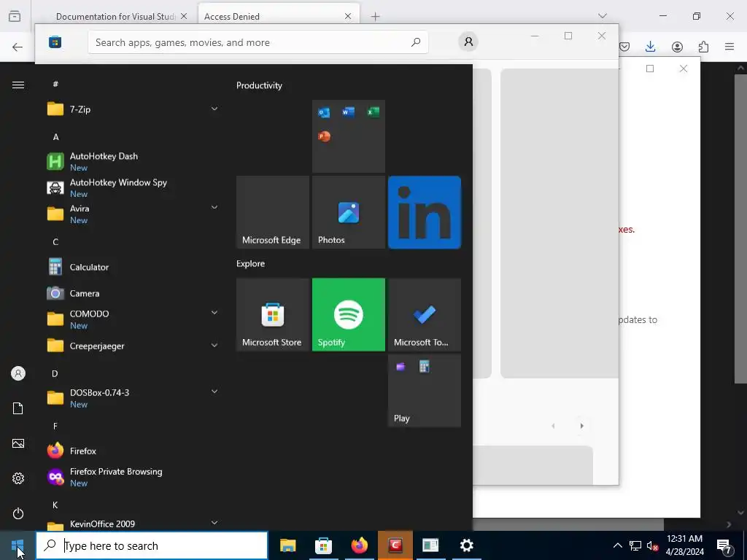Screen dimensions: 747x560
Task: Switch to Documentation for Visual Studio tab
Action: [x=115, y=16]
